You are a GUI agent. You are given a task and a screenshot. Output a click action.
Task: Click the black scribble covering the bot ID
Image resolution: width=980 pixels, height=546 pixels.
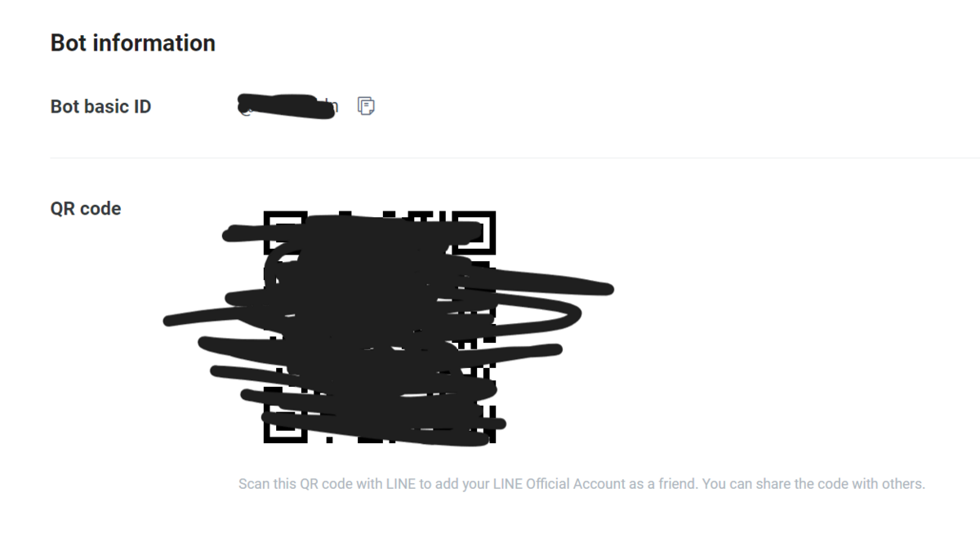[287, 107]
